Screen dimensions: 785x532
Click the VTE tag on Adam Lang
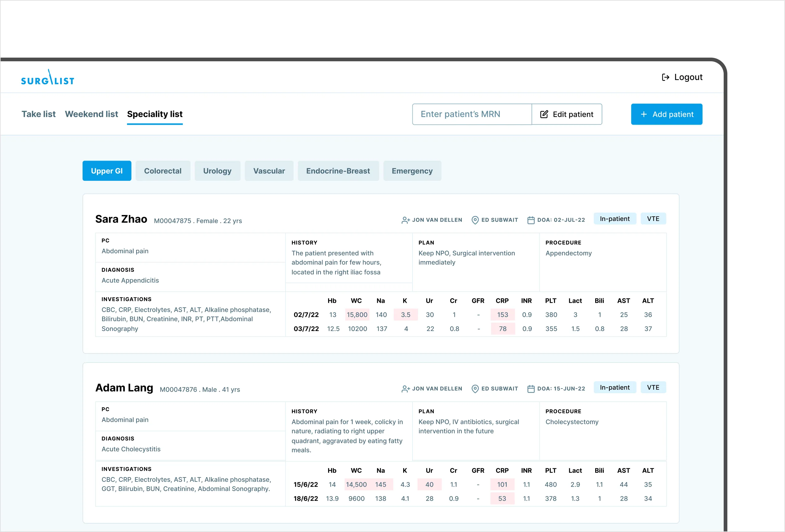click(x=653, y=388)
